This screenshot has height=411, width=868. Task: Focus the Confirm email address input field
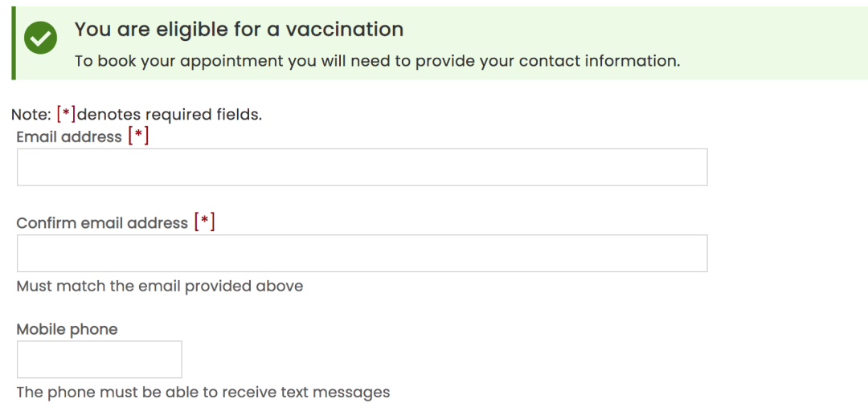[x=362, y=253]
